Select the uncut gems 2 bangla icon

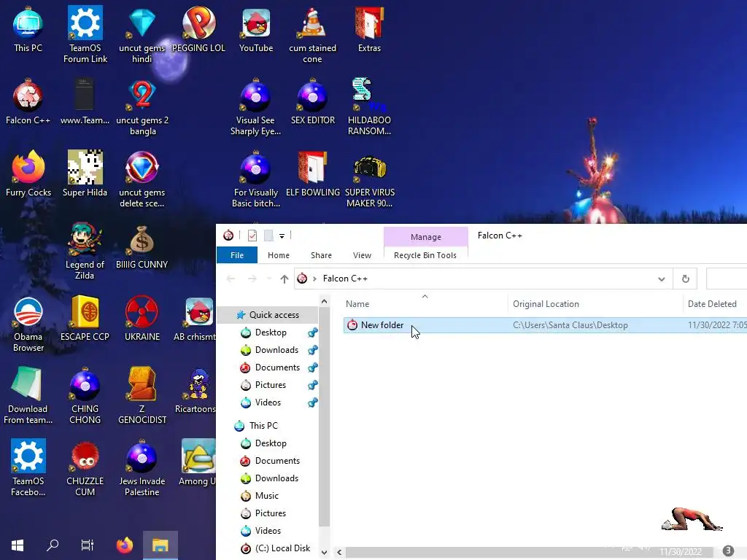coord(142,108)
